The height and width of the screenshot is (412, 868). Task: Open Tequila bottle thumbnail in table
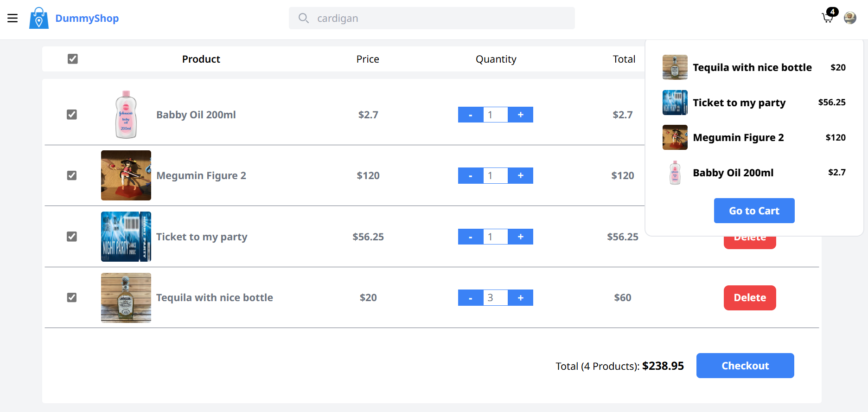[x=126, y=297]
